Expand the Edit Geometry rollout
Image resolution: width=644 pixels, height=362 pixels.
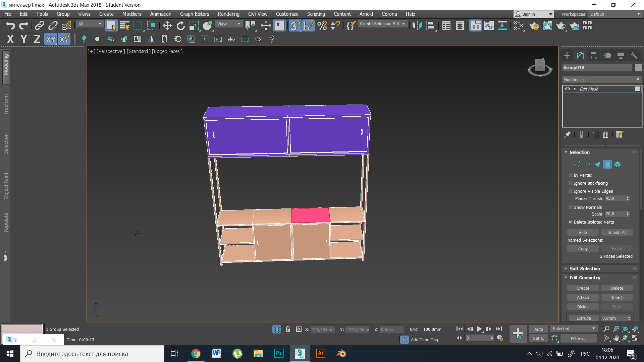point(585,278)
